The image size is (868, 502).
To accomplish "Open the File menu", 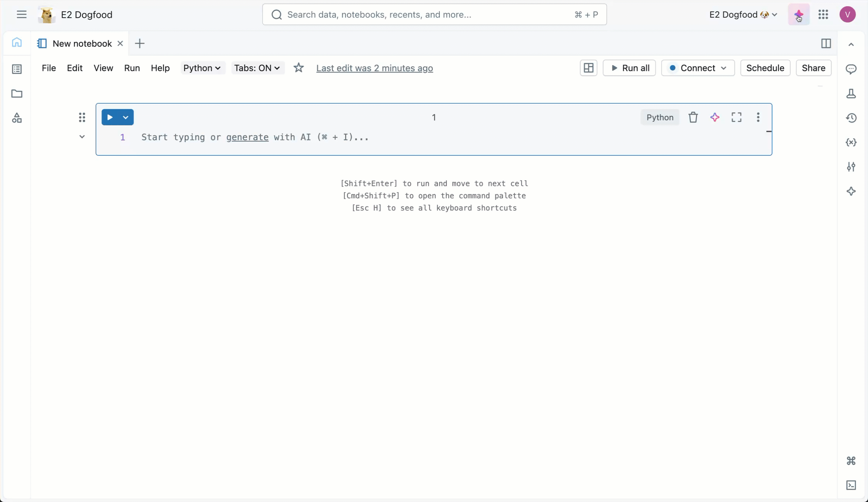I will [x=49, y=68].
